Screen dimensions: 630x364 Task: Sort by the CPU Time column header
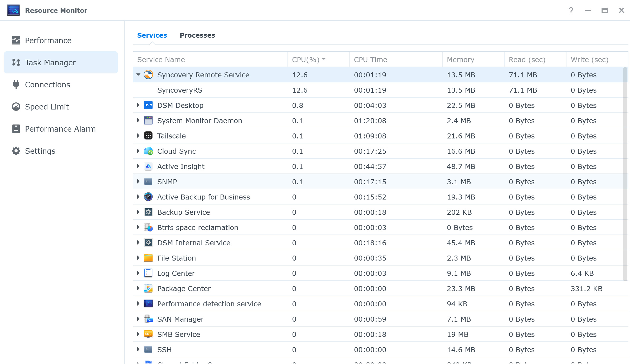396,59
